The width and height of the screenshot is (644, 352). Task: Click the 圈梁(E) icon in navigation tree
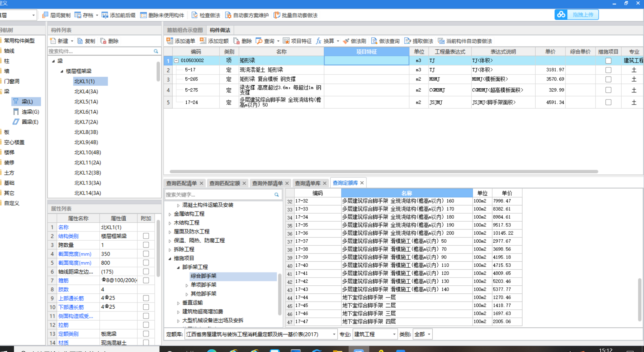[x=16, y=122]
